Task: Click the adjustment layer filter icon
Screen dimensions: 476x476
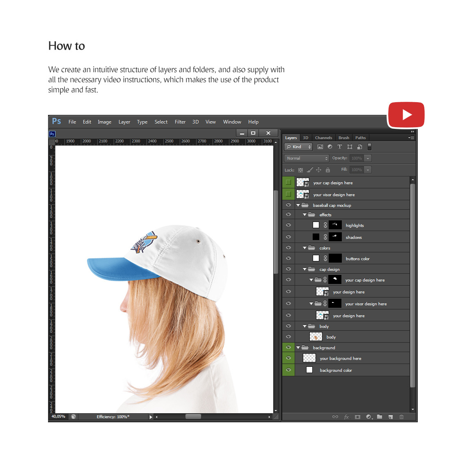Action: pyautogui.click(x=330, y=147)
